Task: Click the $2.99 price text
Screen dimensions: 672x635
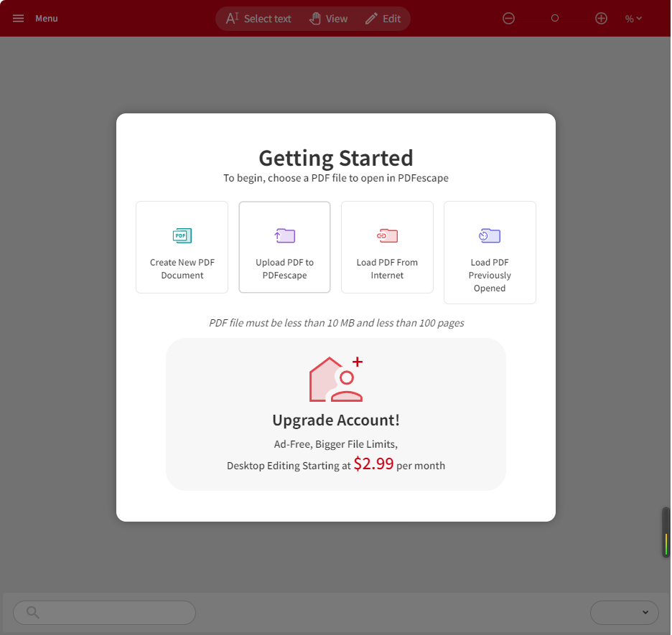Action: pos(373,464)
